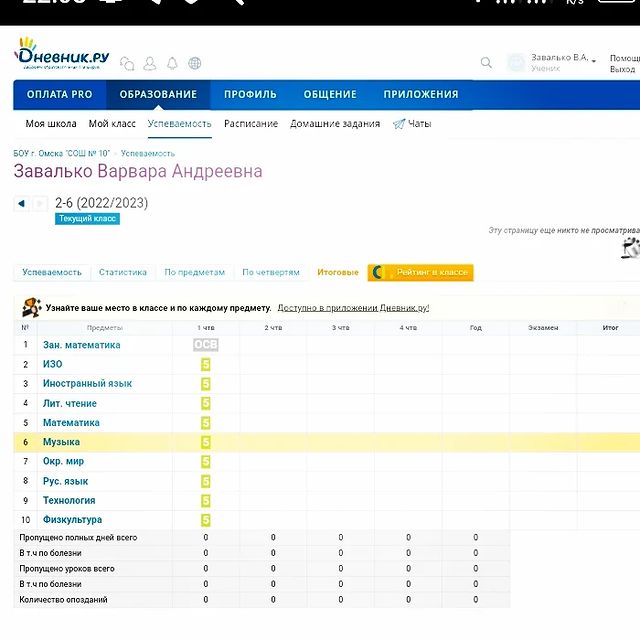Open subject Рус. язык
The image size is (640, 640).
tap(65, 481)
